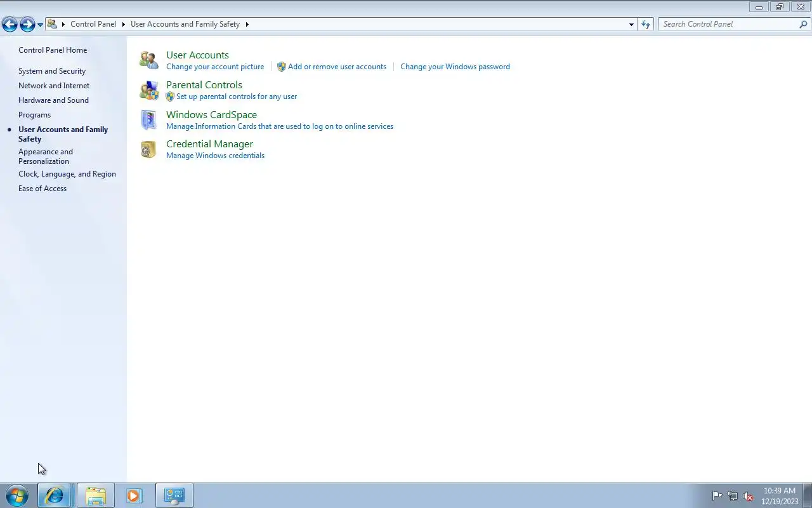Expand the root breadcrumb arrow before Control Panel

coord(63,24)
